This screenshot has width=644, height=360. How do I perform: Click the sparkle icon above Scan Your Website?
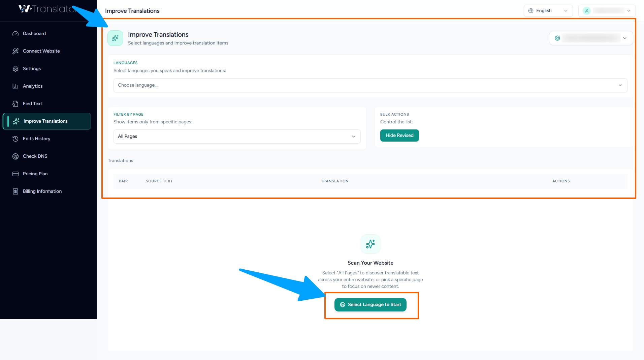coord(370,244)
